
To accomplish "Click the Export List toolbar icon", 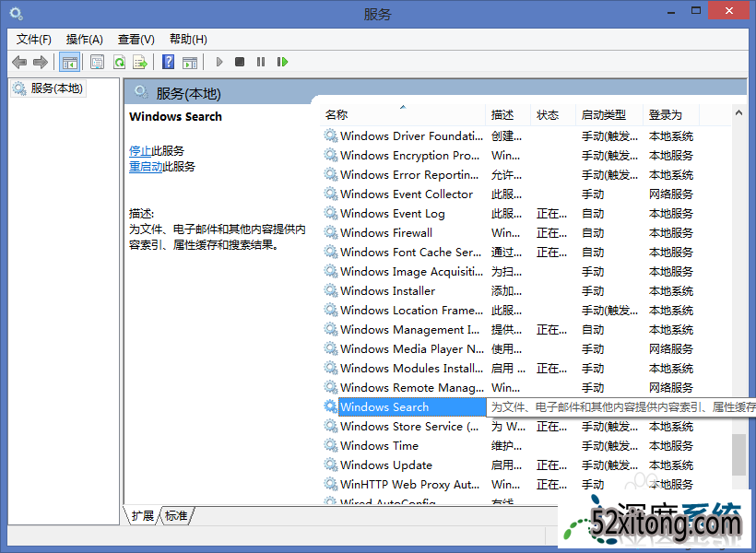I will click(x=140, y=62).
